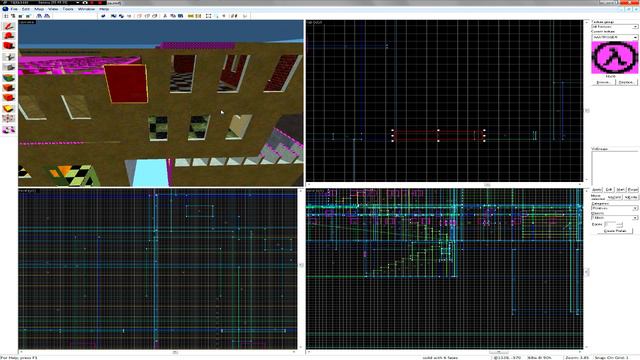Click the VisGroups Apply button
Screen dimensions: 640x360
[x=597, y=190]
